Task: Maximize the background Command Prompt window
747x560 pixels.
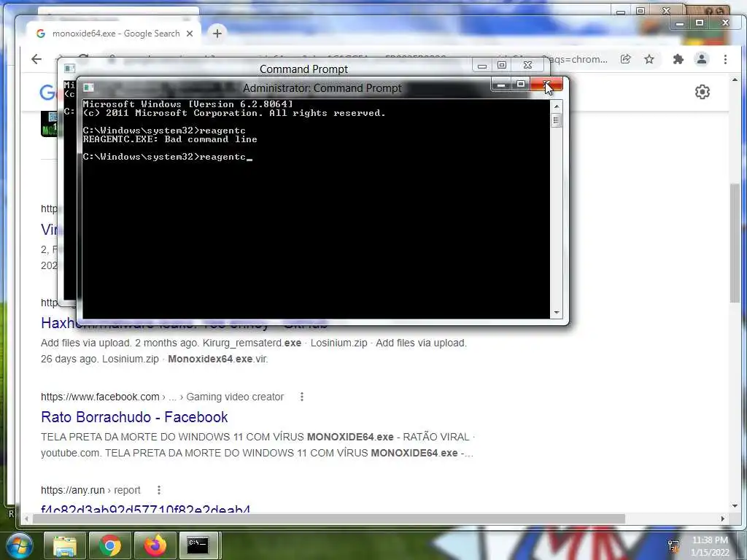Action: pos(502,65)
